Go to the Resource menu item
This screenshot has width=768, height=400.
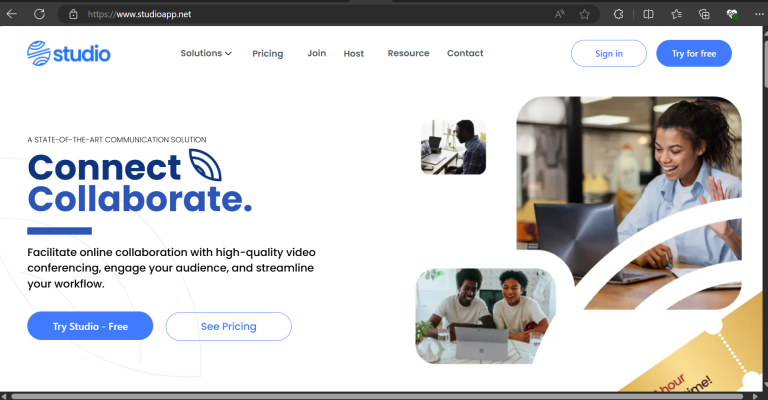[408, 53]
